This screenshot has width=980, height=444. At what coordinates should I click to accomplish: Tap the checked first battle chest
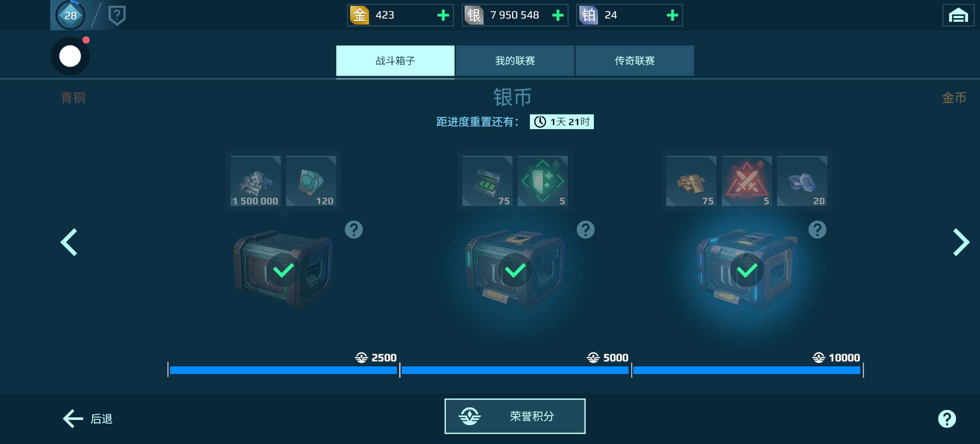point(283,269)
